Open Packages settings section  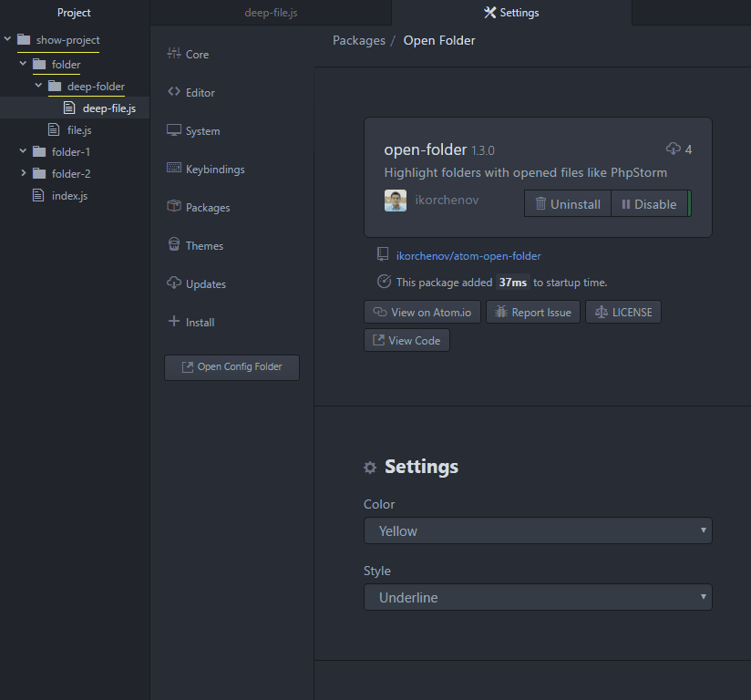point(208,208)
